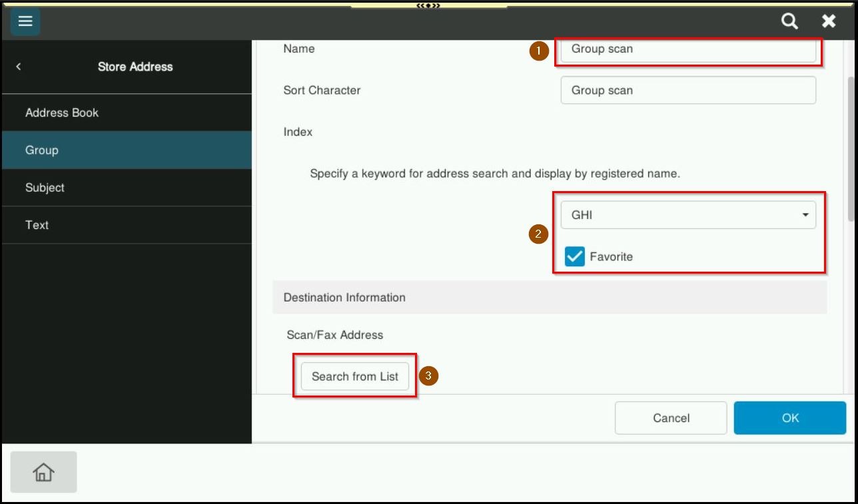Click the Store Address panel title
The width and height of the screenshot is (858, 504).
(x=135, y=67)
